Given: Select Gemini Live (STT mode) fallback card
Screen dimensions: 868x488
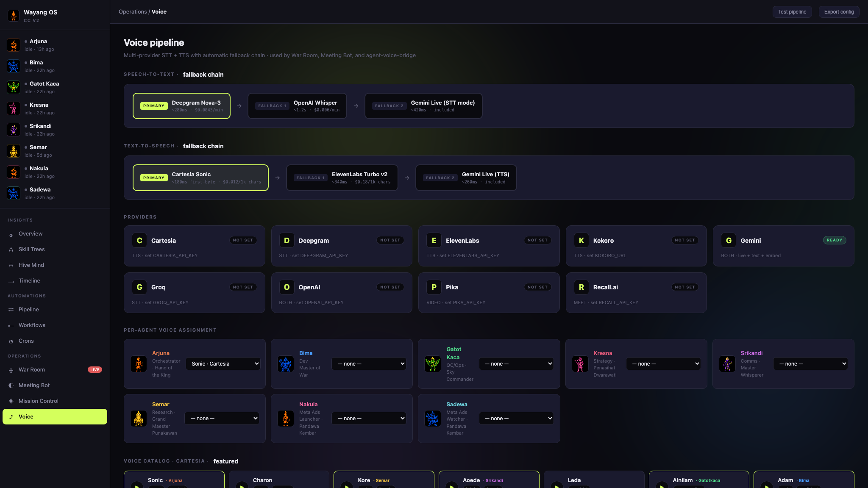Looking at the screenshot, I should tap(423, 106).
